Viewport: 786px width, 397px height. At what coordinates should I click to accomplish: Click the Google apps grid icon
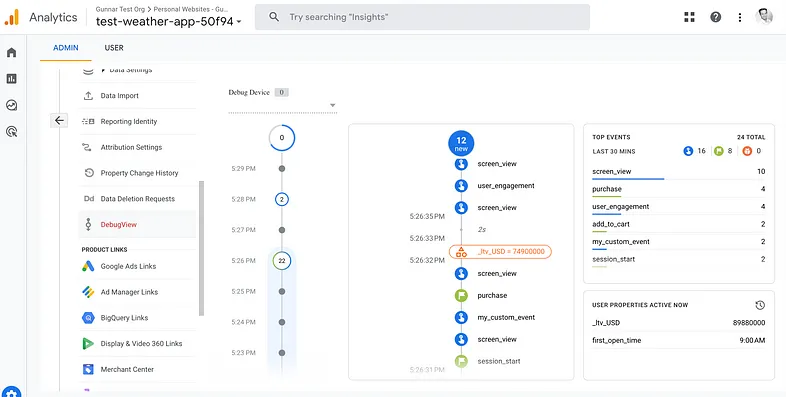[689, 17]
